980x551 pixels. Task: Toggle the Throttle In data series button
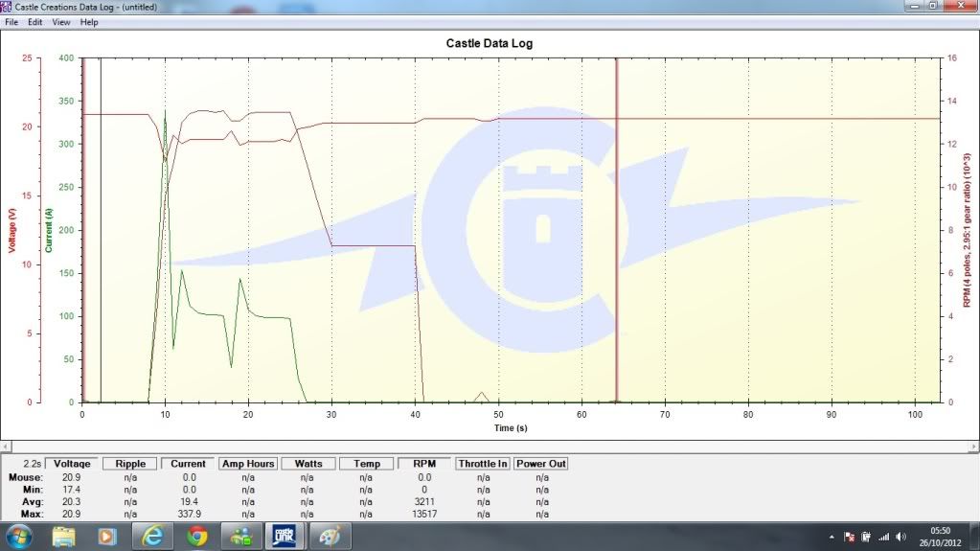483,464
